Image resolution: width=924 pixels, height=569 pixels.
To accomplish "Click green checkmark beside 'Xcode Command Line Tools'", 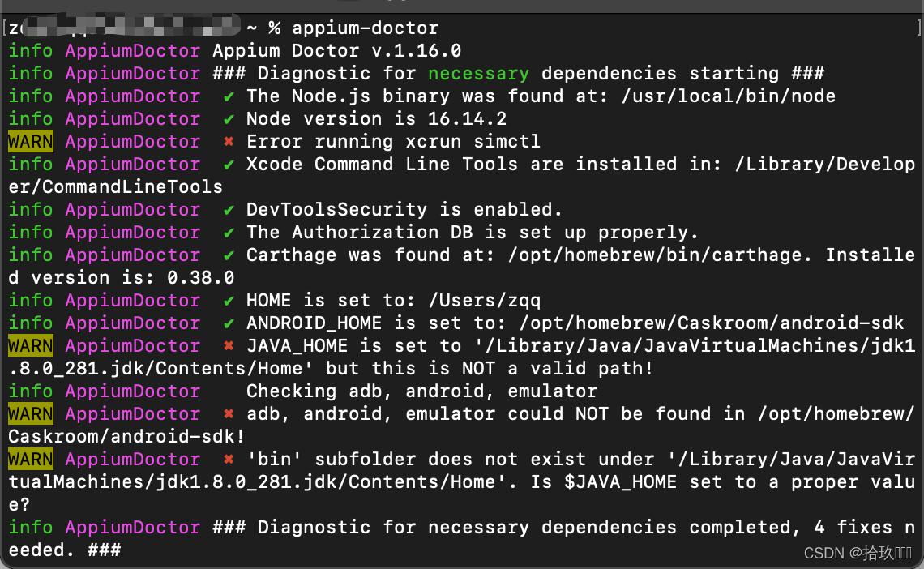I will tap(229, 165).
